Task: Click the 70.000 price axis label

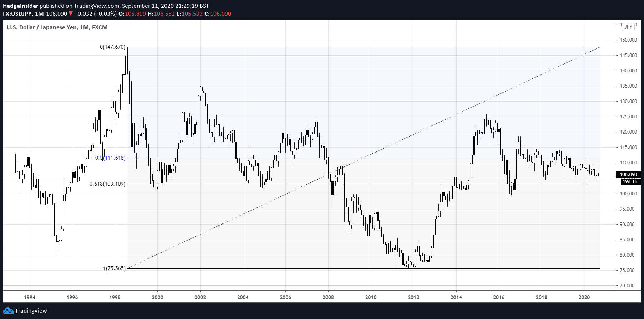Action: coord(627,285)
